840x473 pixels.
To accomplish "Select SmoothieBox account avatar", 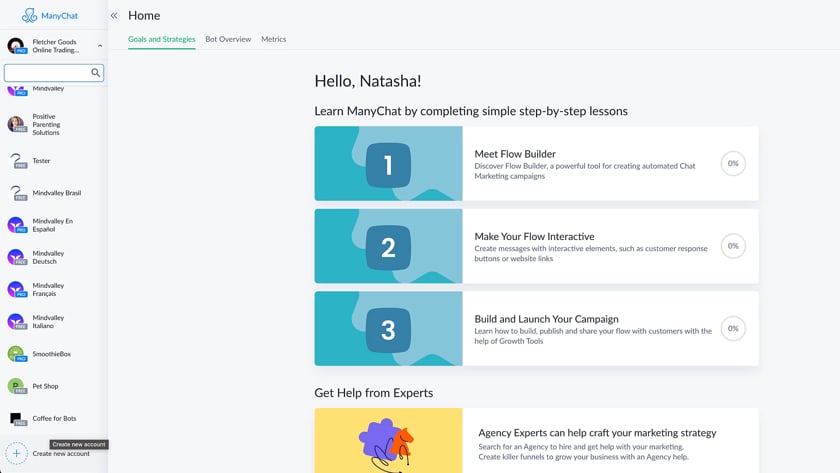I will [16, 354].
